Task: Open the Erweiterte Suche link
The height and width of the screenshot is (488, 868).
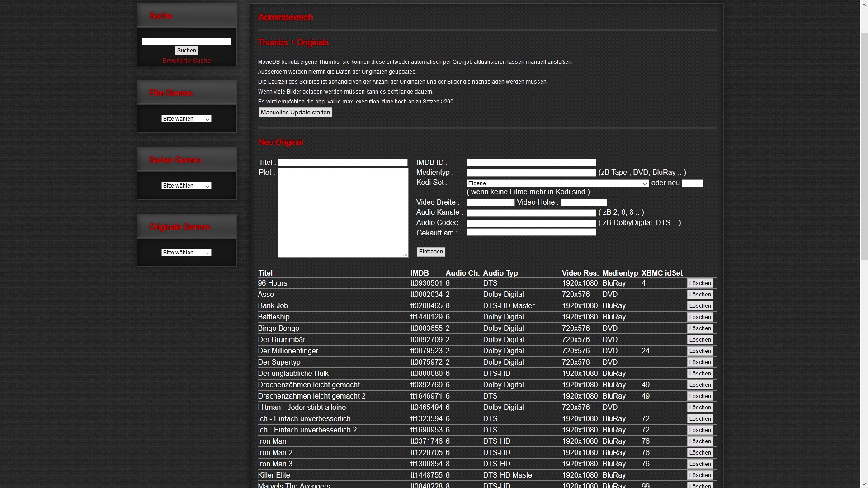Action: coord(186,61)
